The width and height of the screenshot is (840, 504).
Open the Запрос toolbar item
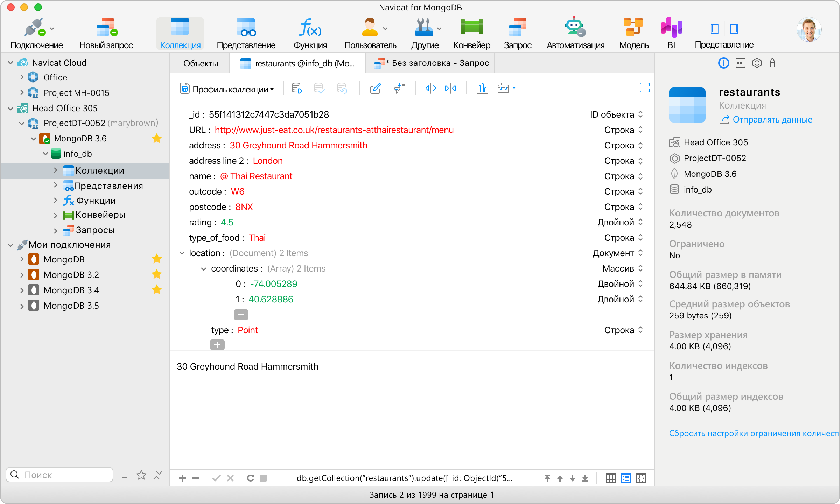[518, 34]
